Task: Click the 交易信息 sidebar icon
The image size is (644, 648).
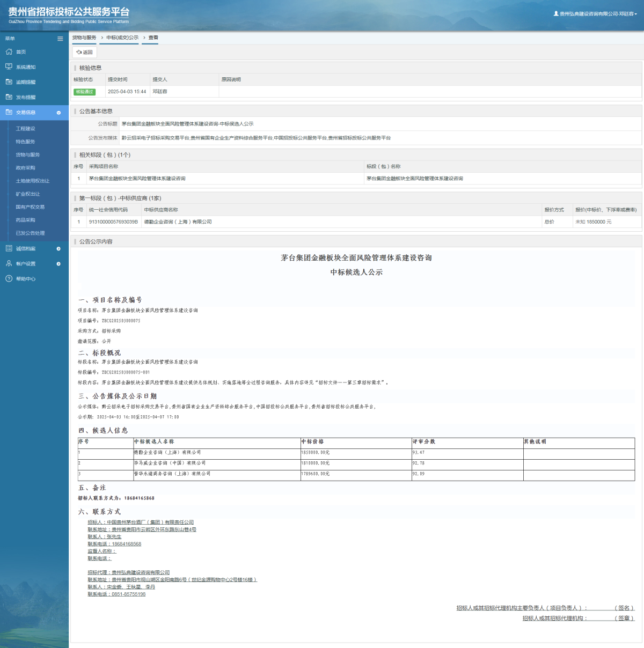Action: [9, 112]
